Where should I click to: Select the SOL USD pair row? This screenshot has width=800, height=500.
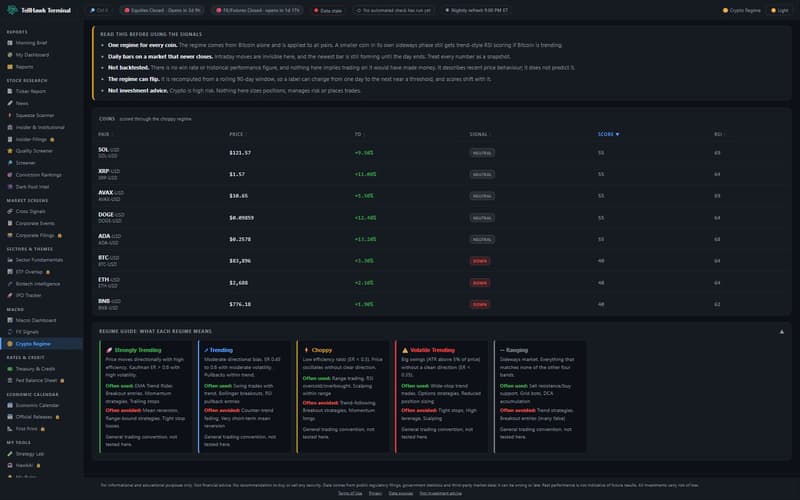tap(441, 153)
